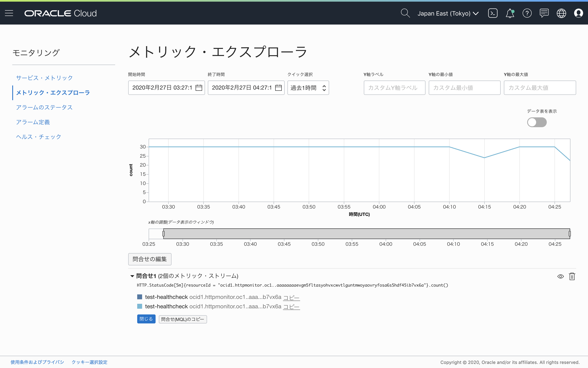This screenshot has width=588, height=368.
Task: Click the メトリック・エクスプローラ page title
Action: [x=218, y=52]
